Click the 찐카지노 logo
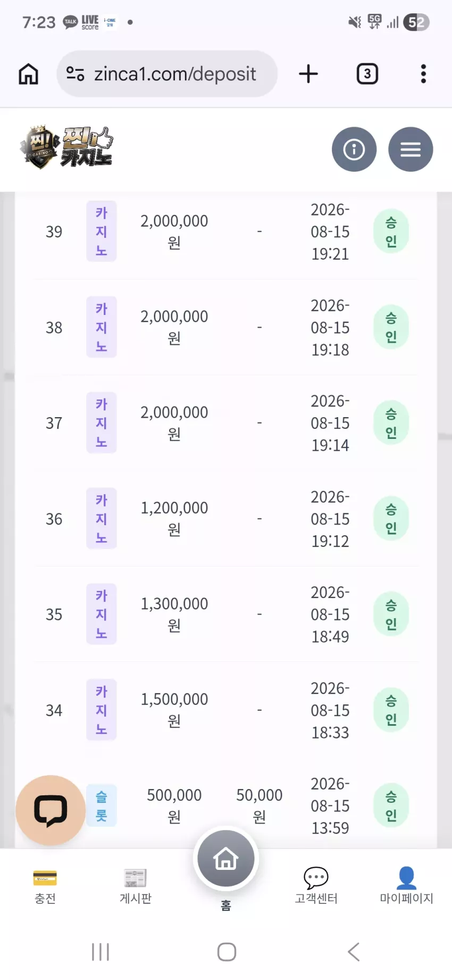 pos(66,148)
